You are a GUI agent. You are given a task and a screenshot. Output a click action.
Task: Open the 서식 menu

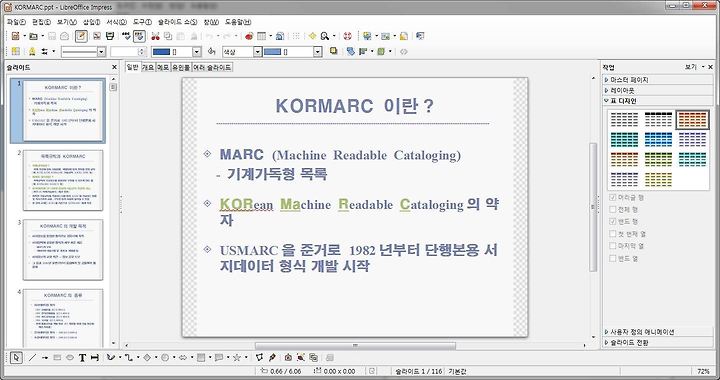click(116, 22)
